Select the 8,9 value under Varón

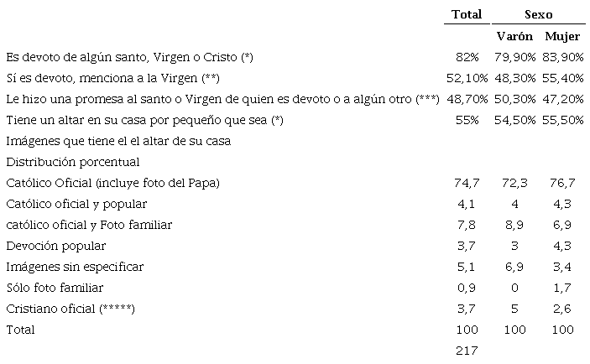pos(514,225)
